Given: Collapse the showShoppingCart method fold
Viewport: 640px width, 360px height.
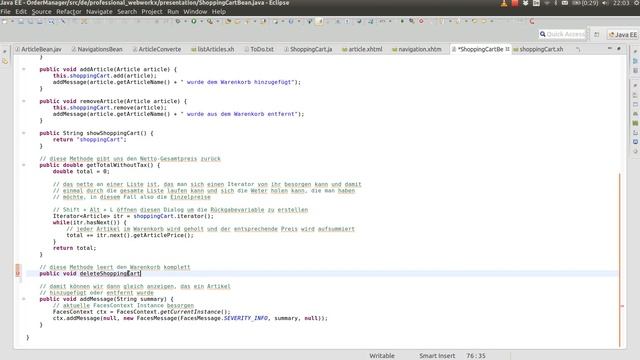Looking at the screenshot, I should pyautogui.click(x=24, y=133).
